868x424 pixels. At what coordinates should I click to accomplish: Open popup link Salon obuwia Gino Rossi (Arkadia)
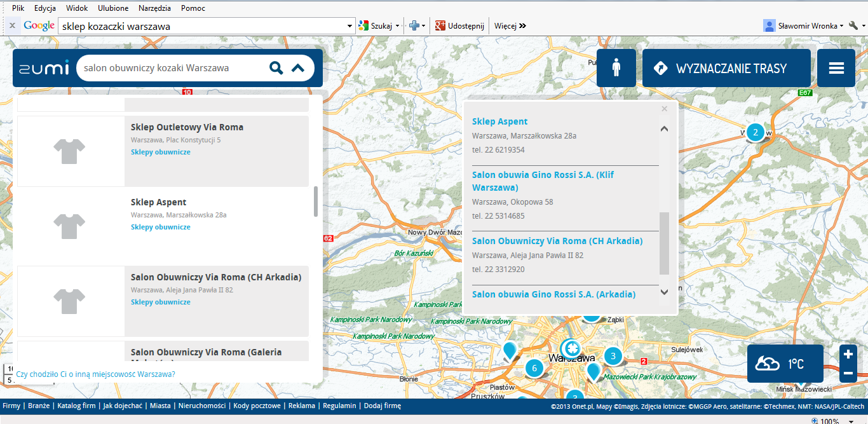553,294
